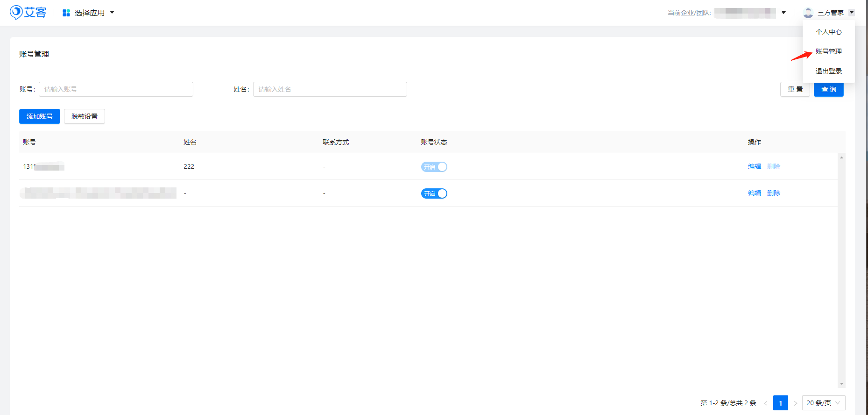868x415 pixels.
Task: Open 脱敏设置 settings
Action: (85, 116)
